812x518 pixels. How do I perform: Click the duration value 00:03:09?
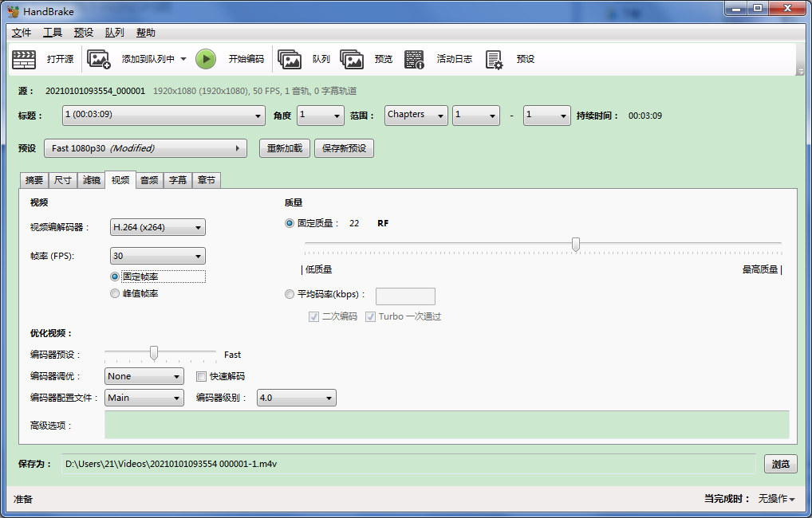645,116
